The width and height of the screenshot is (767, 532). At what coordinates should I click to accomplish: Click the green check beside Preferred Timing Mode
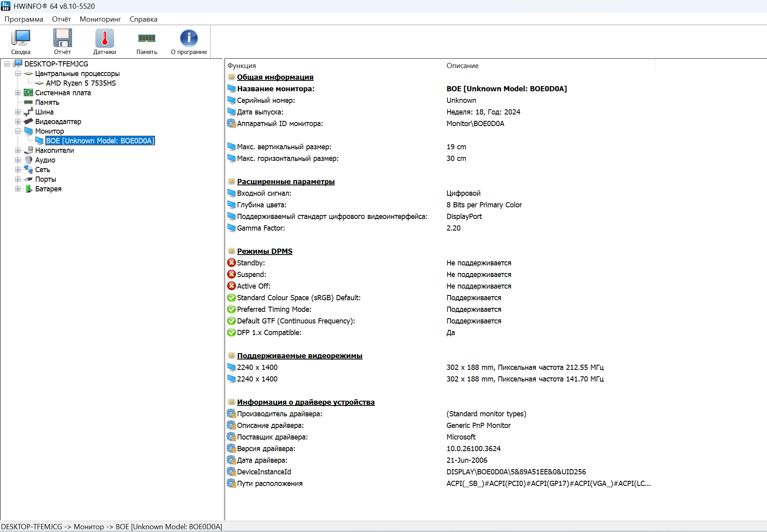(x=232, y=309)
